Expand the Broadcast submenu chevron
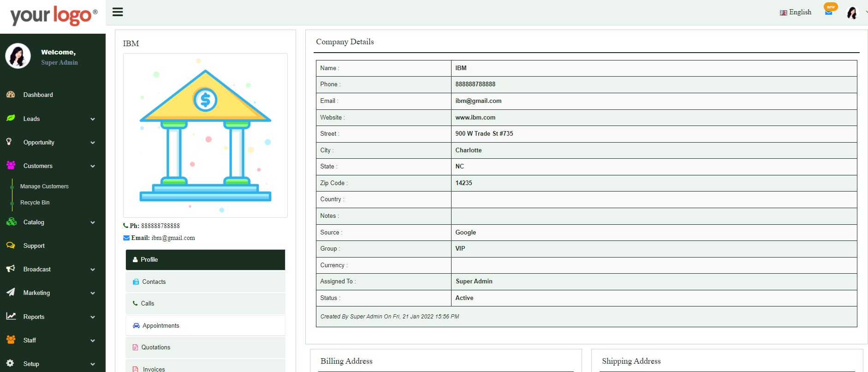 click(x=93, y=270)
